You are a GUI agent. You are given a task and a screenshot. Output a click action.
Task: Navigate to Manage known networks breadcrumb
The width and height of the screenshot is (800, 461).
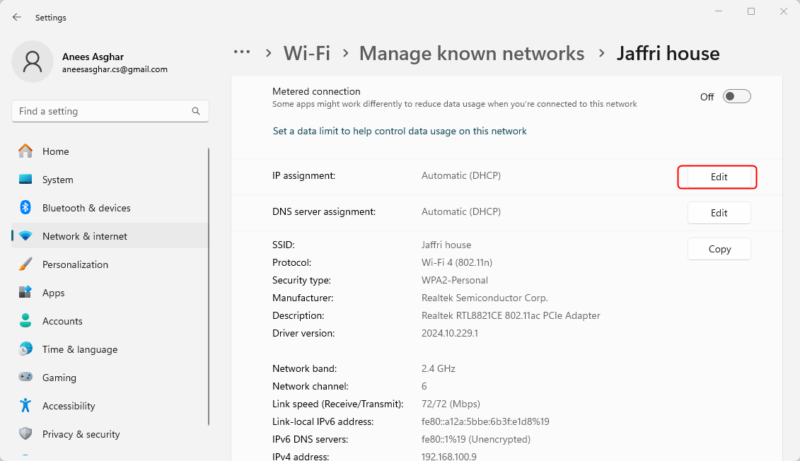[x=471, y=53]
